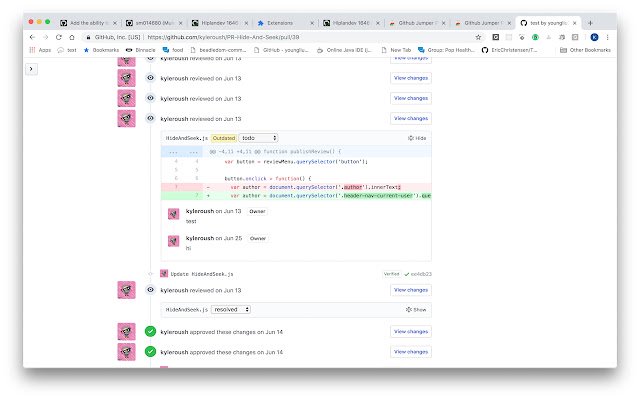The width and height of the screenshot is (640, 400).
Task: Open the 'todo' status dropdown
Action: (x=258, y=138)
